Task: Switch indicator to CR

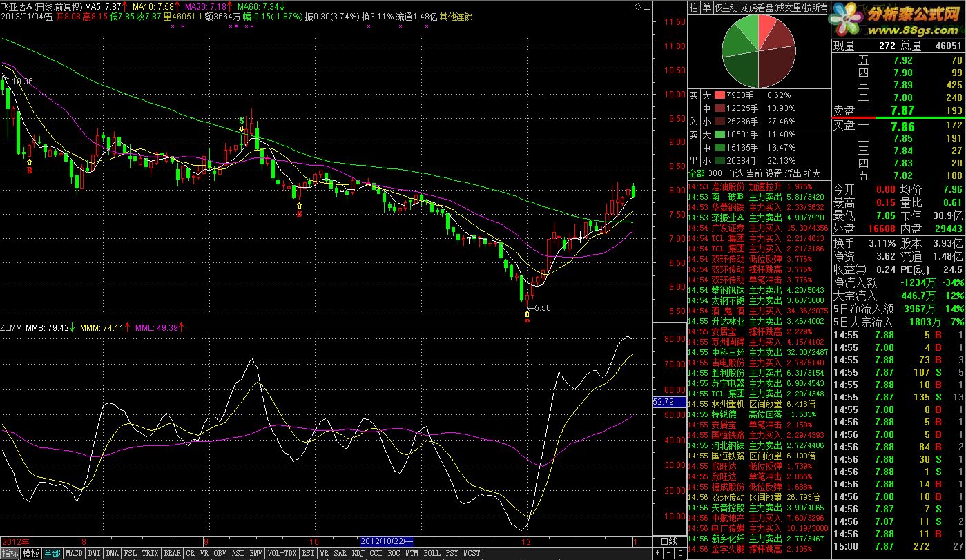Action: (x=190, y=553)
